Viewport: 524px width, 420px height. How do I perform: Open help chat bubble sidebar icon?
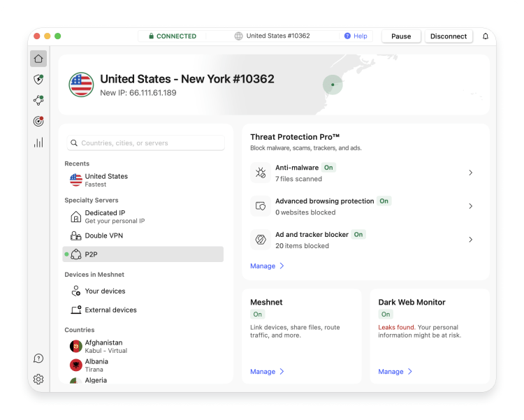pyautogui.click(x=38, y=359)
